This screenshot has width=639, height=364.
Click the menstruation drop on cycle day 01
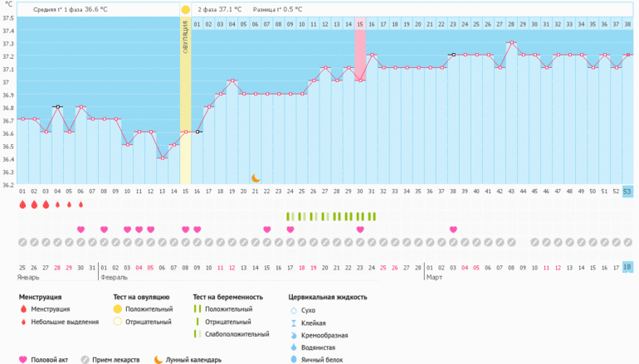click(x=22, y=204)
